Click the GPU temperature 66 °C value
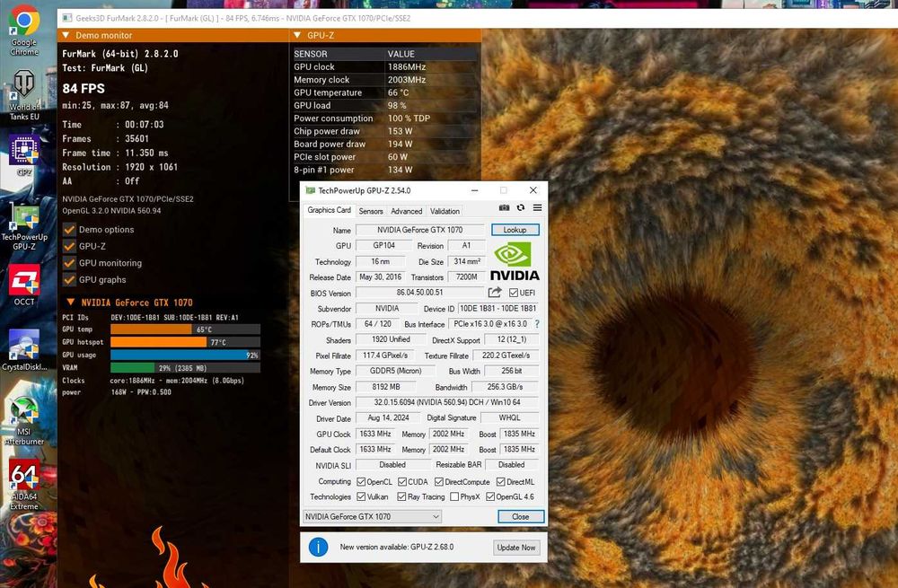Image resolution: width=898 pixels, height=588 pixels. point(398,92)
